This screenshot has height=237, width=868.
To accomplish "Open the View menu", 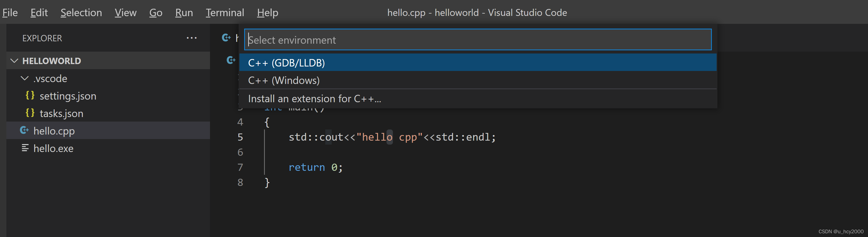I will tap(125, 12).
